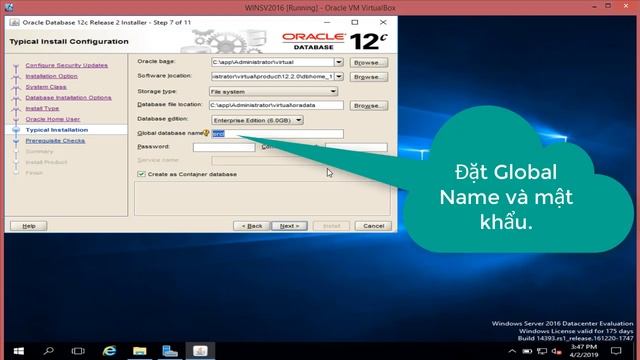The height and width of the screenshot is (360, 640).
Task: Click the Confirm password input field
Action: point(356,147)
